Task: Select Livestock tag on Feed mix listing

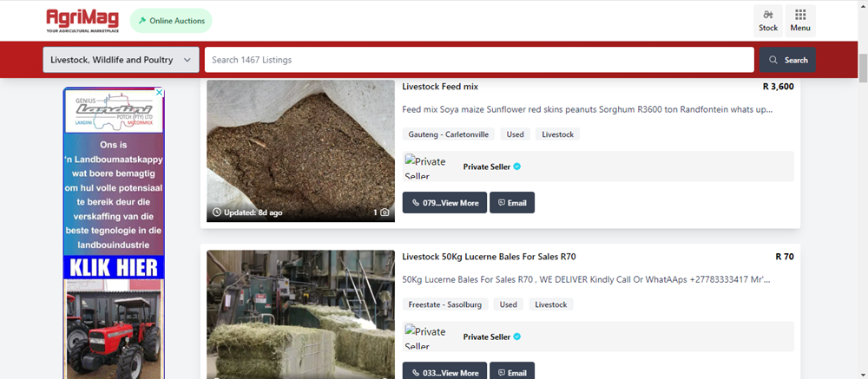Action: pyautogui.click(x=557, y=134)
